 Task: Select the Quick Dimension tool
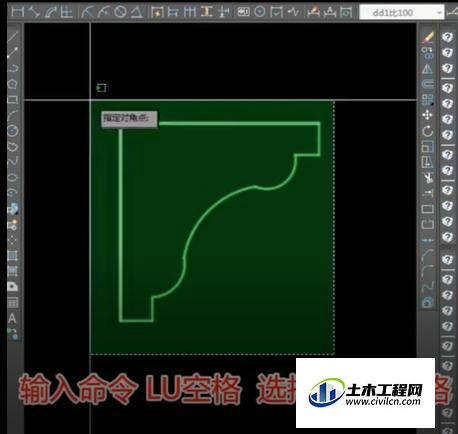tap(157, 12)
